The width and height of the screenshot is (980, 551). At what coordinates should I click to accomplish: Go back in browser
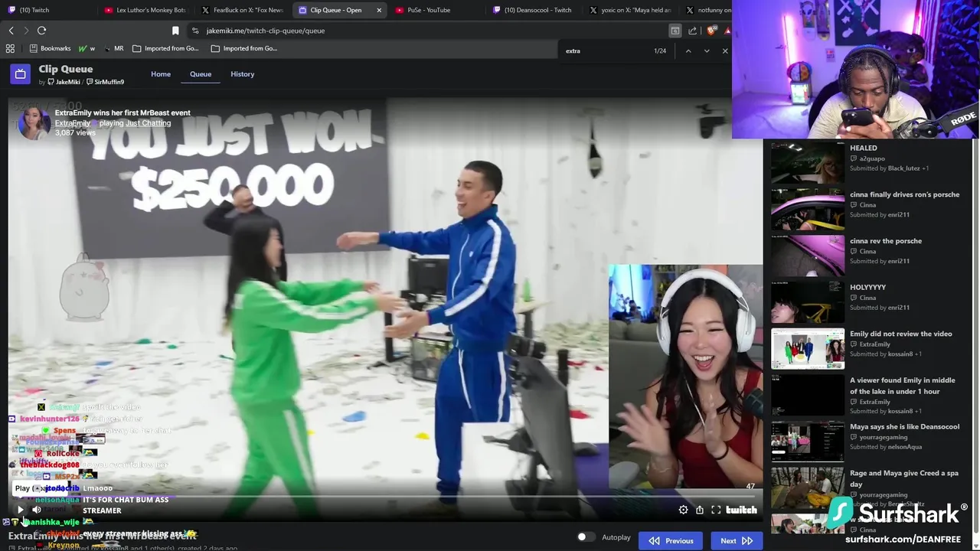coord(11,31)
